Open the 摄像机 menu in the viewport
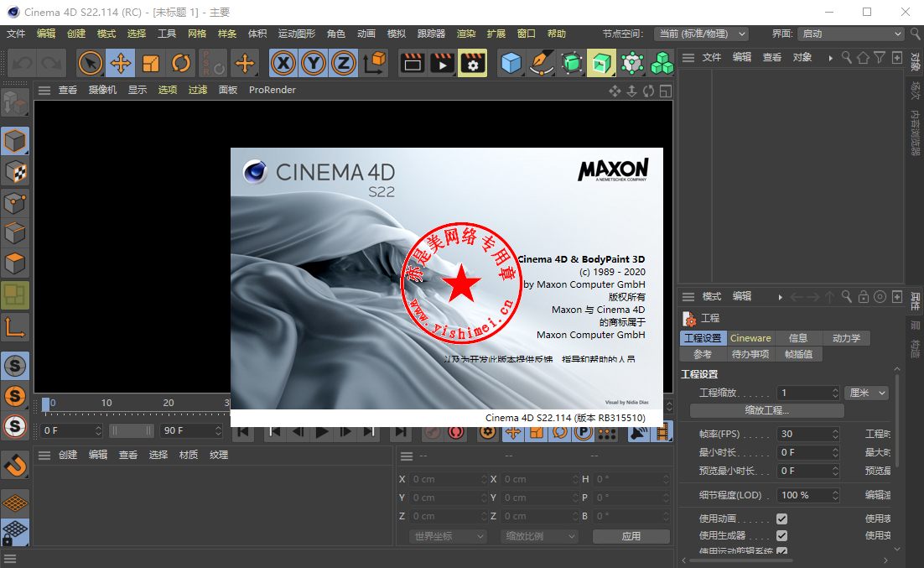Image resolution: width=924 pixels, height=568 pixels. click(102, 91)
